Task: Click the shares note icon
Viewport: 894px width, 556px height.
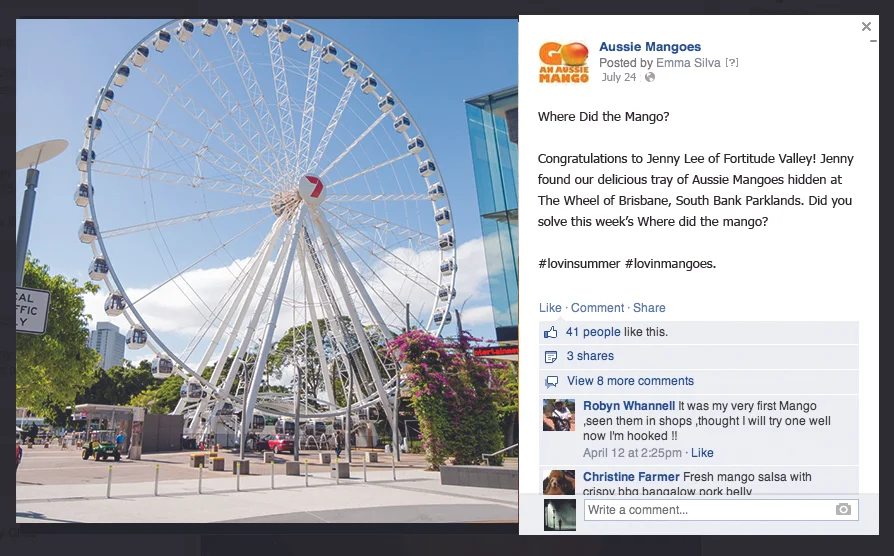Action: (x=551, y=357)
